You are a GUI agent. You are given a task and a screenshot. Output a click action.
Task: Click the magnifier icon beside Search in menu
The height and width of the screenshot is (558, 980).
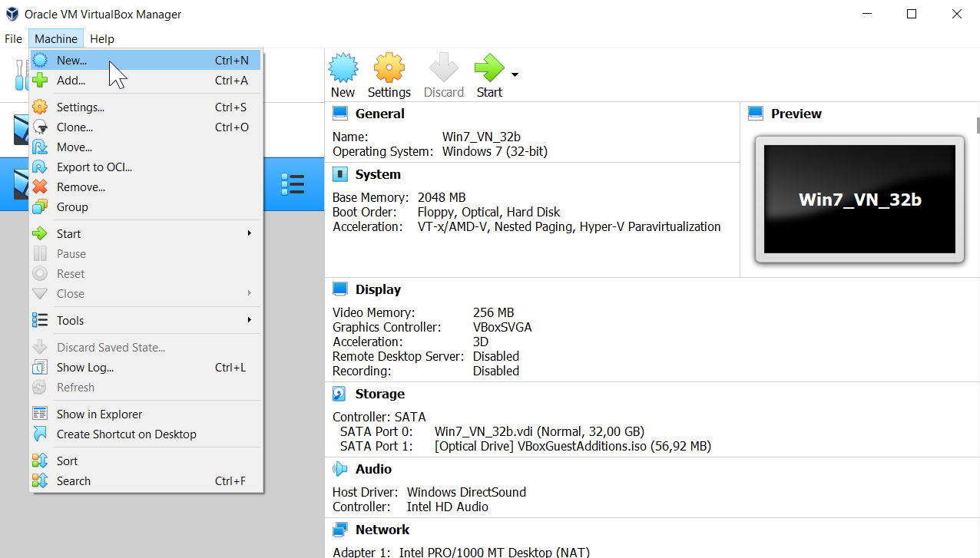pyautogui.click(x=40, y=481)
